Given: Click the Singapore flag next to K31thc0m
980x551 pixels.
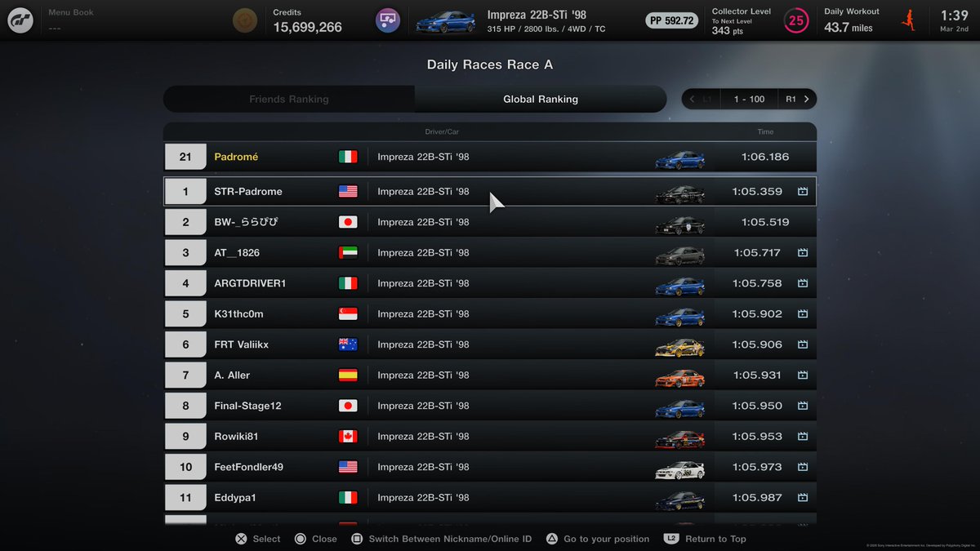Looking at the screenshot, I should [x=348, y=314].
